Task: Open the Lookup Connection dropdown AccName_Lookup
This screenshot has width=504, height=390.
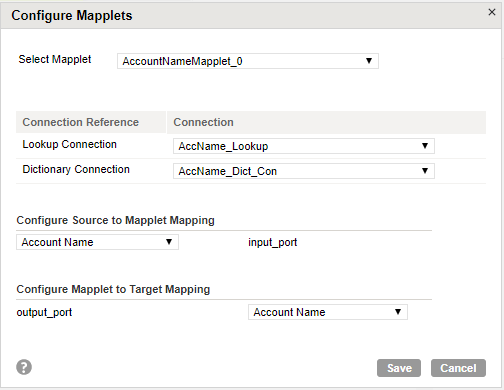Action: [x=304, y=146]
